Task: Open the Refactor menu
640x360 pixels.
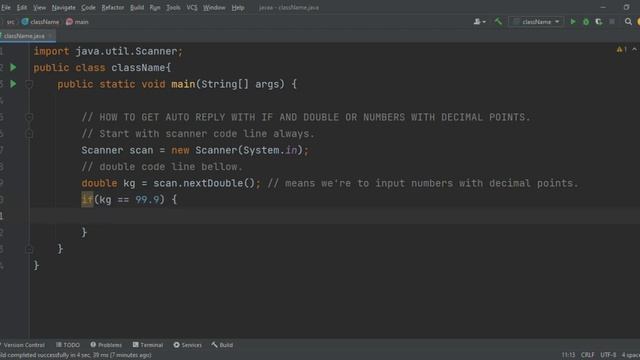Action: (x=113, y=7)
